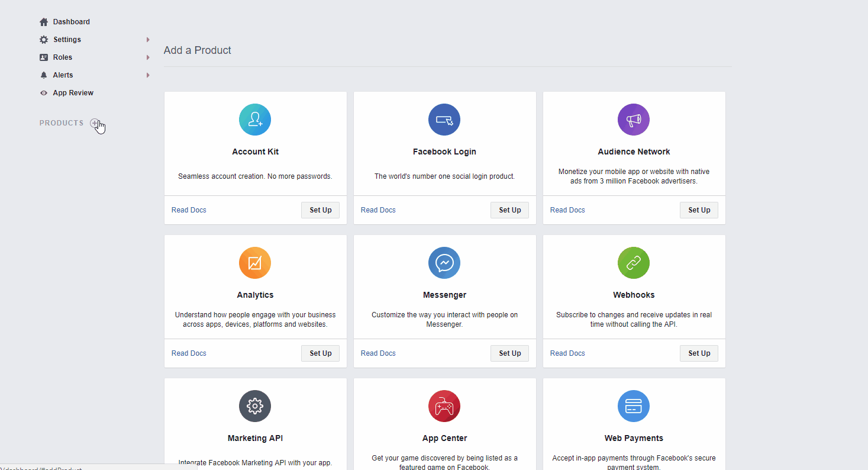Expand the Settings sidebar arrow
The width and height of the screenshot is (868, 470).
(148, 40)
